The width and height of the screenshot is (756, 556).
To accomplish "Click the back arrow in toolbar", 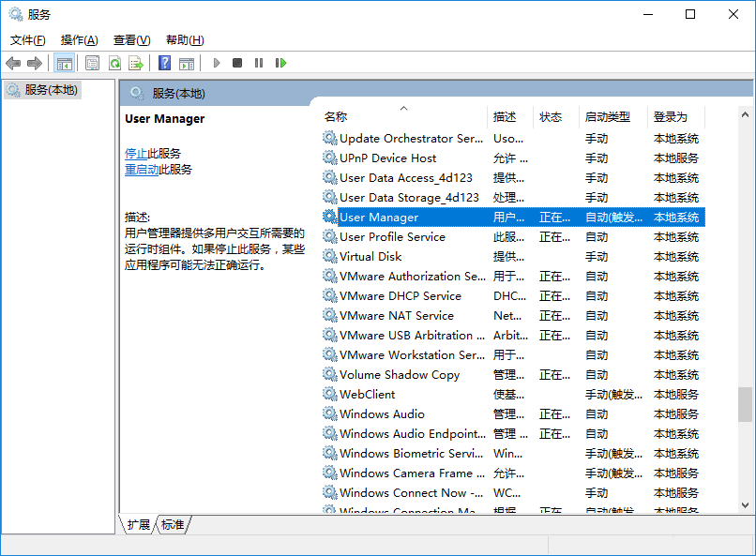I will click(x=13, y=63).
